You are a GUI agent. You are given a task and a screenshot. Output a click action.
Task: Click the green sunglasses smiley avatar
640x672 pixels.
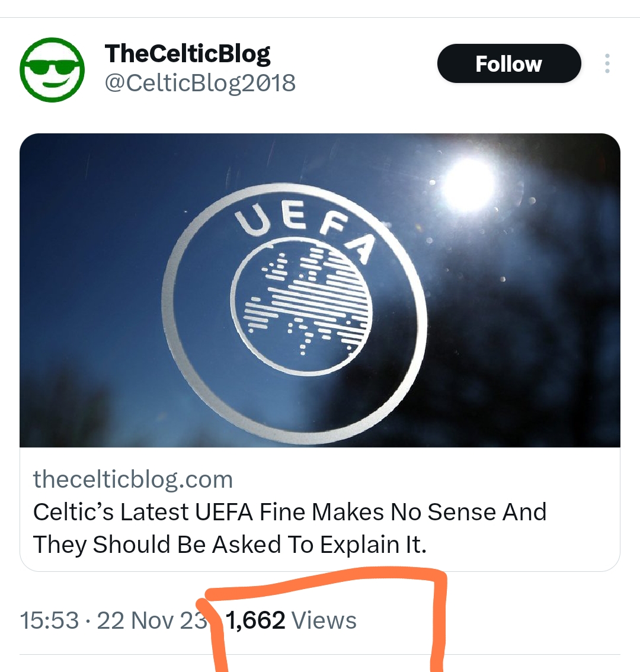(x=52, y=69)
